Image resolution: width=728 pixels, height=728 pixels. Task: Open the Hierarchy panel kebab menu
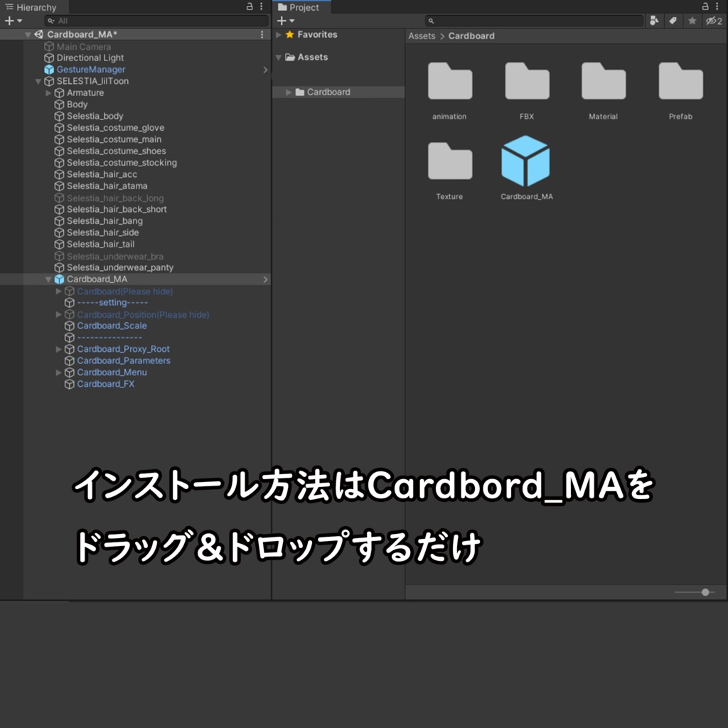261,6
